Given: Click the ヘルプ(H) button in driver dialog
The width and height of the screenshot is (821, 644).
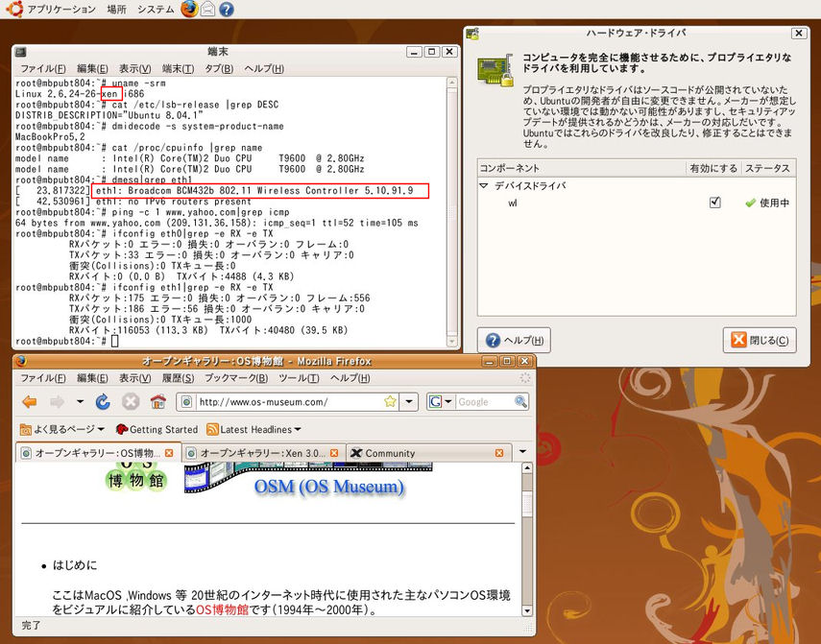Looking at the screenshot, I should pyautogui.click(x=514, y=341).
